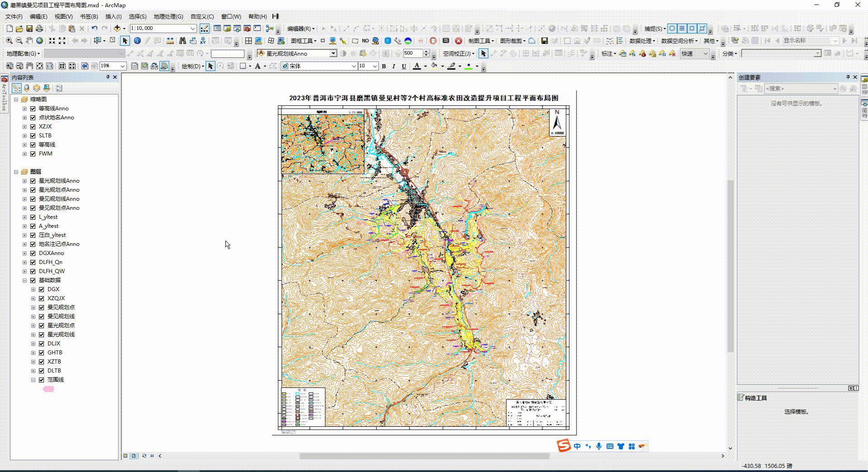The width and height of the screenshot is (868, 472).
Task: Open the Identify tool
Action: point(138,41)
